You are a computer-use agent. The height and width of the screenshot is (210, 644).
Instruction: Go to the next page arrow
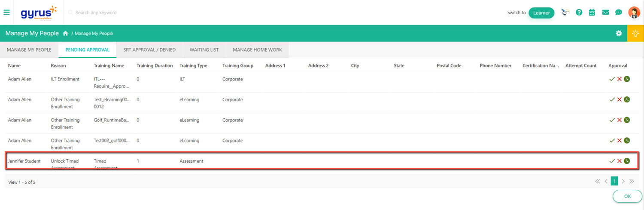[623, 182]
